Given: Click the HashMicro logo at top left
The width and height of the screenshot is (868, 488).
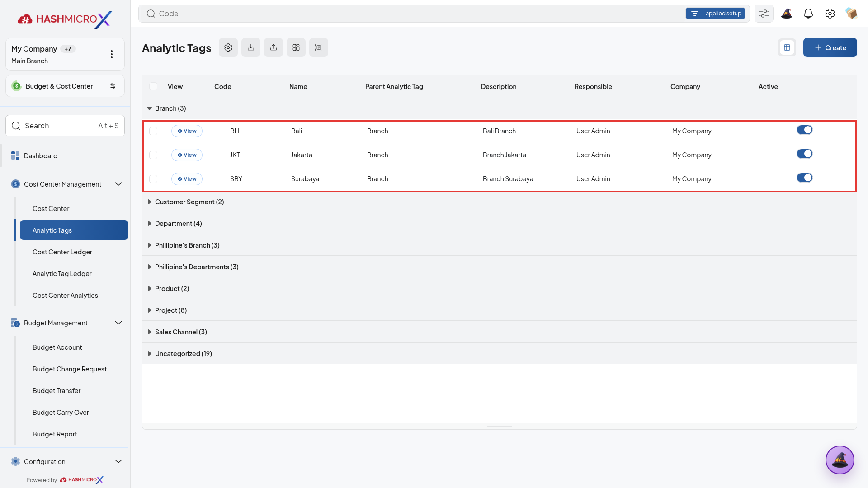Looking at the screenshot, I should pyautogui.click(x=65, y=19).
